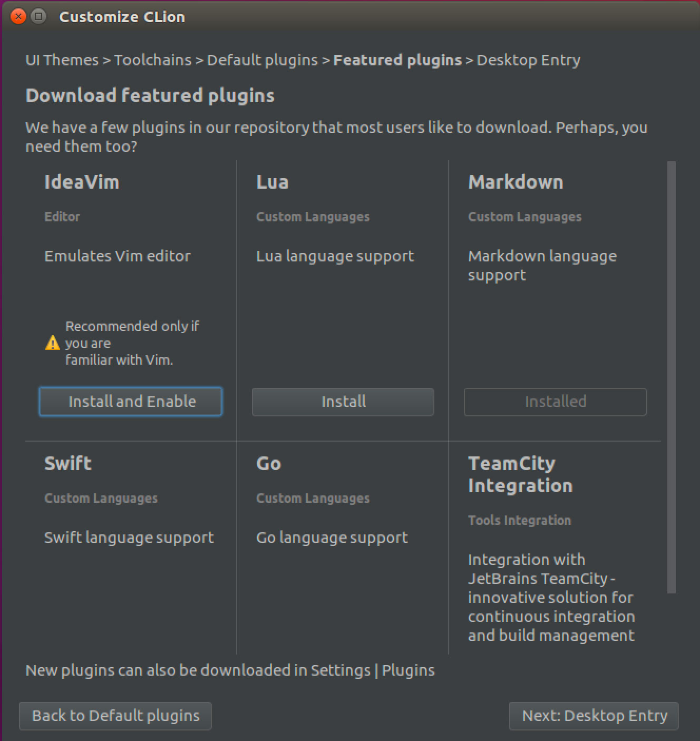Click Install and Enable for IdeaVim
The height and width of the screenshot is (741, 700).
[x=131, y=402]
